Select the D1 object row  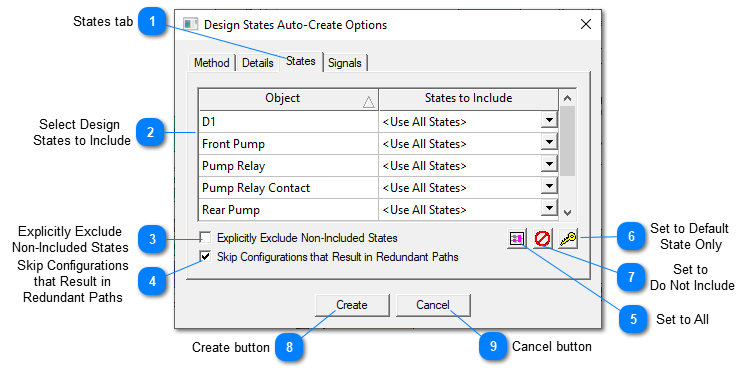(x=289, y=122)
